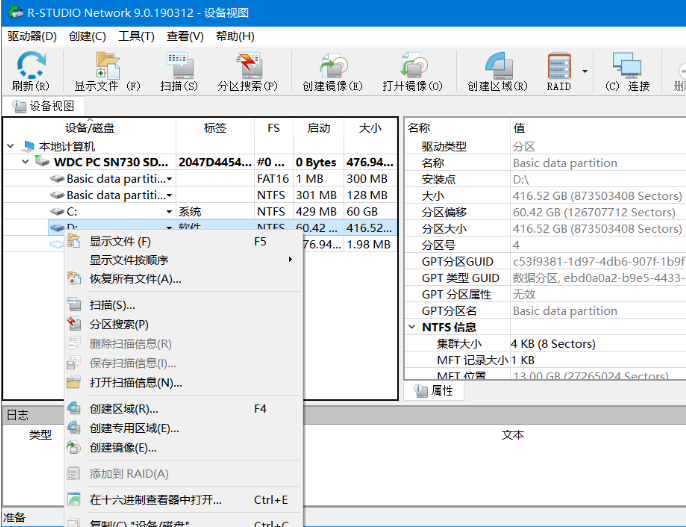
Task: Choose 创建专用区域(E)... in context menu
Action: (184, 429)
